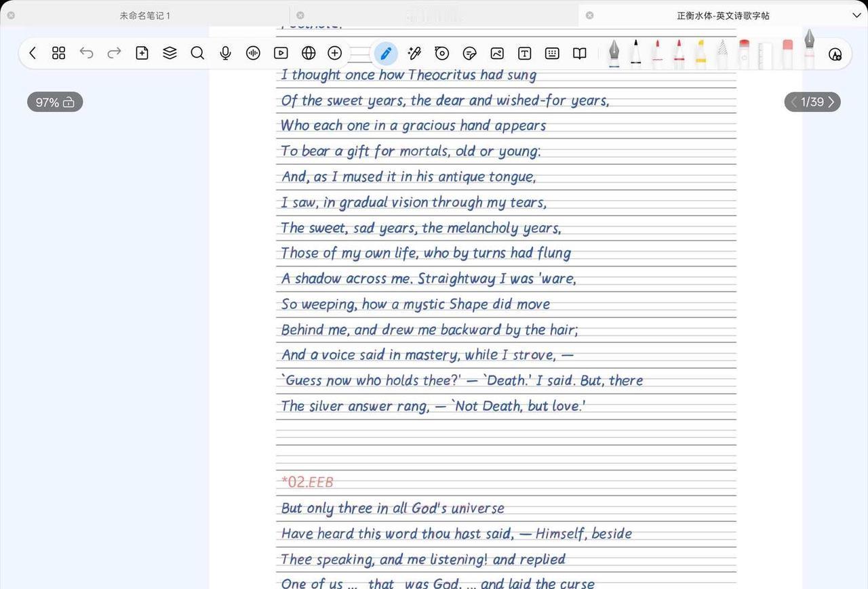Pick the red-capped eraser tool
Image resolution: width=868 pixels, height=589 pixels.
(x=744, y=54)
